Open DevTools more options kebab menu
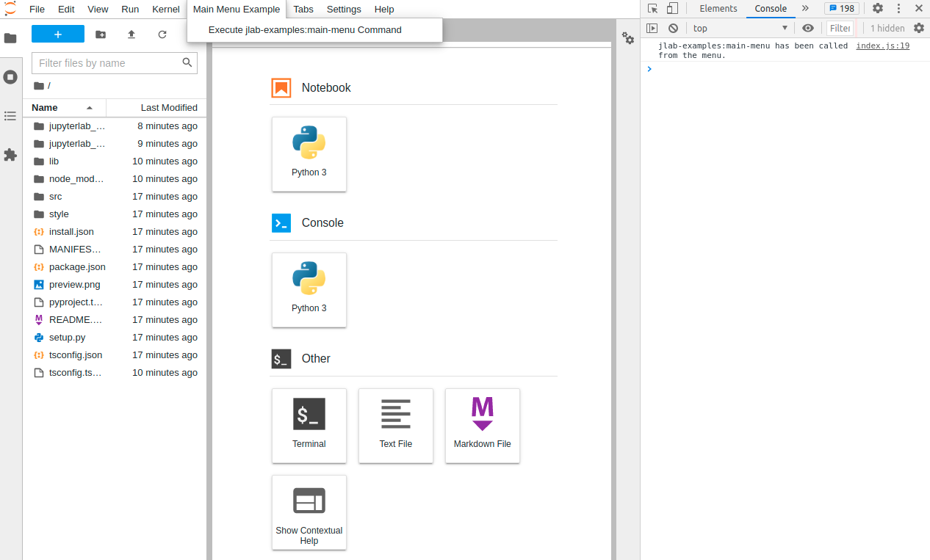 point(898,9)
